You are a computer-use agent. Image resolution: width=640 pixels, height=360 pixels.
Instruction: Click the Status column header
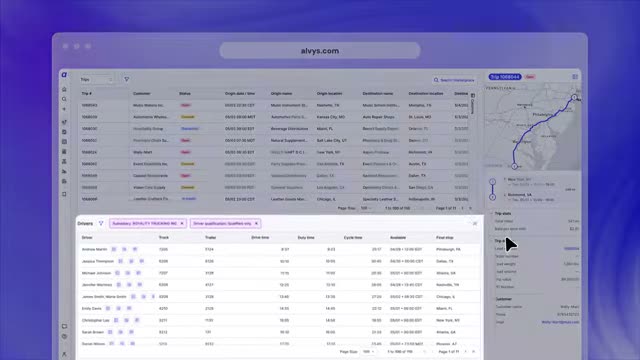coord(185,93)
